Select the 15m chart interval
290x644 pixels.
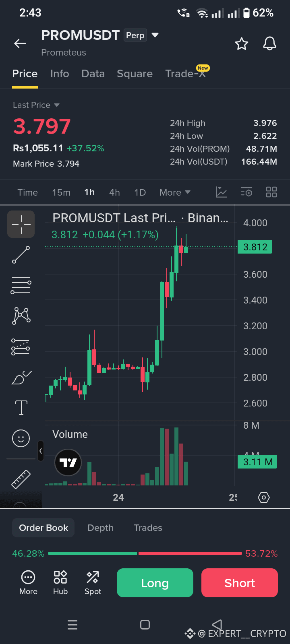[61, 192]
